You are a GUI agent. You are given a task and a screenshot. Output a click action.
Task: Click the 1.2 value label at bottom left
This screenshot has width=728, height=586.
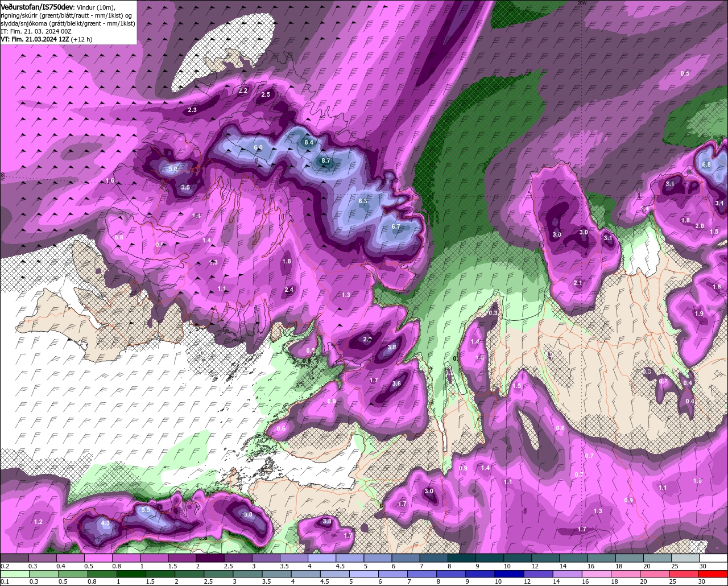coord(39,522)
